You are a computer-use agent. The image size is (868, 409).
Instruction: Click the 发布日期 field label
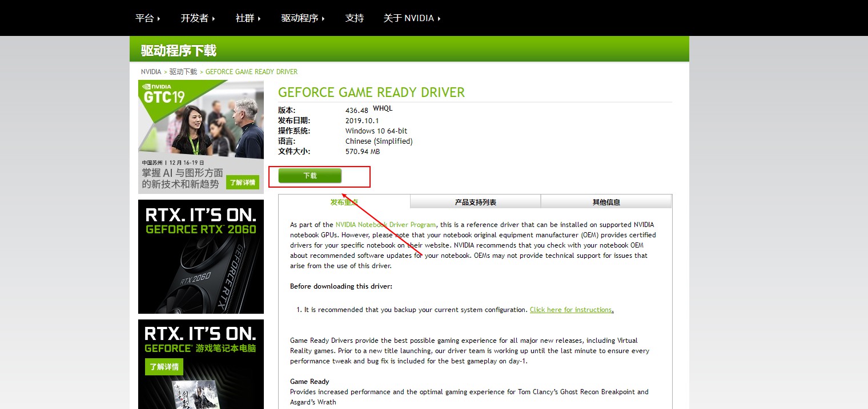[294, 121]
